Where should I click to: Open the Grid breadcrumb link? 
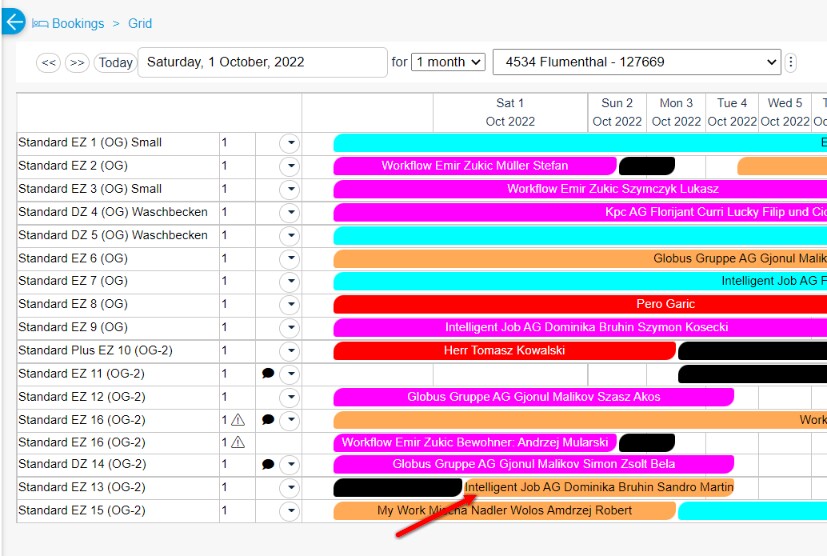140,24
